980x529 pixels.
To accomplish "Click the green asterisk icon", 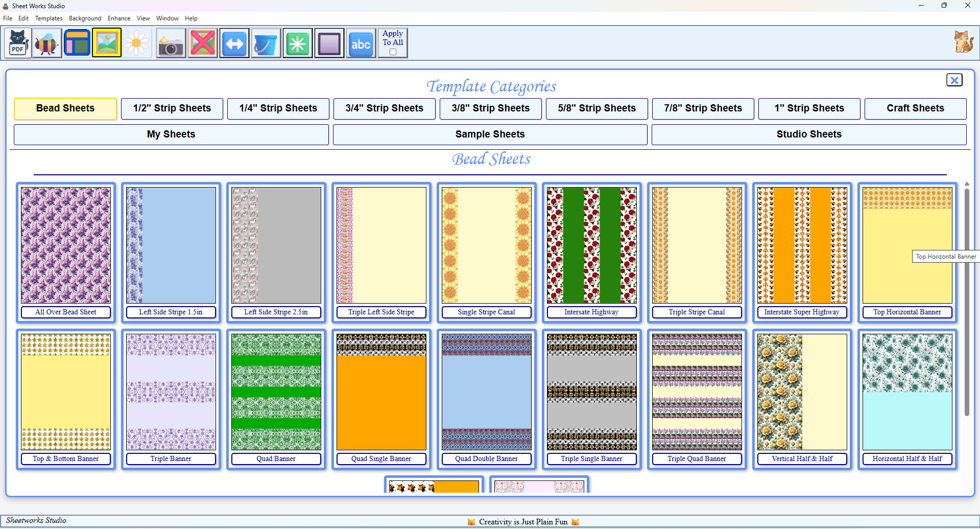I will (x=298, y=43).
